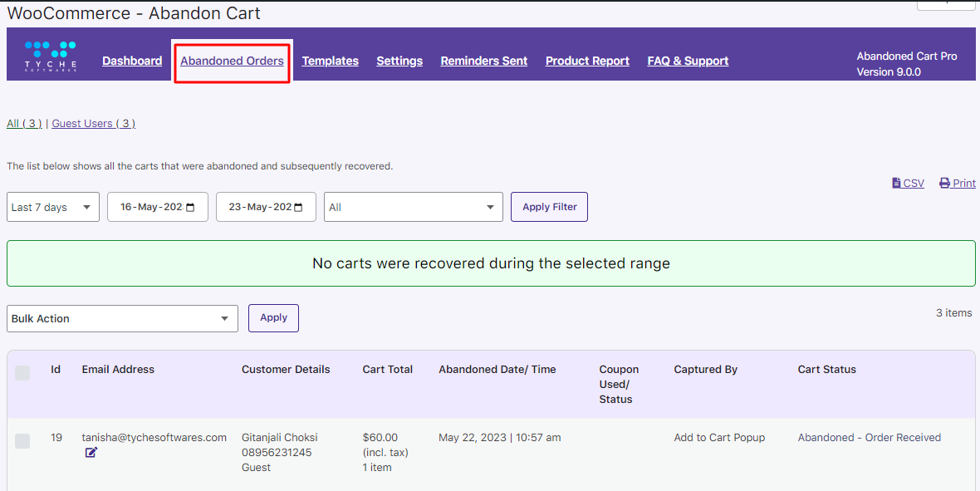Click customer name Gitanjali Choksi

click(x=280, y=437)
